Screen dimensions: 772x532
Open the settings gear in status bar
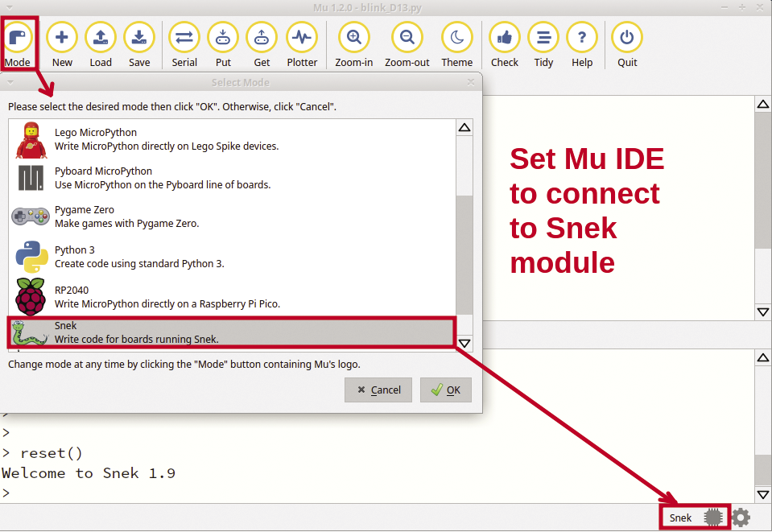[x=741, y=518]
